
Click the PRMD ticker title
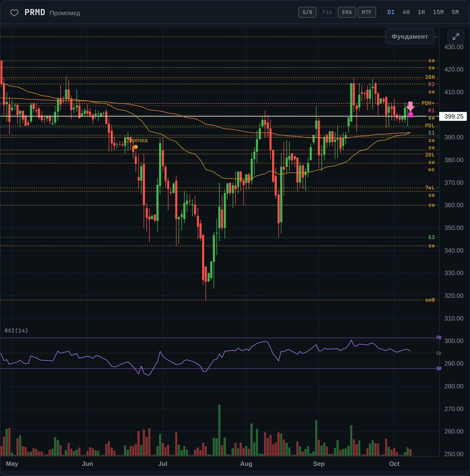(x=35, y=12)
